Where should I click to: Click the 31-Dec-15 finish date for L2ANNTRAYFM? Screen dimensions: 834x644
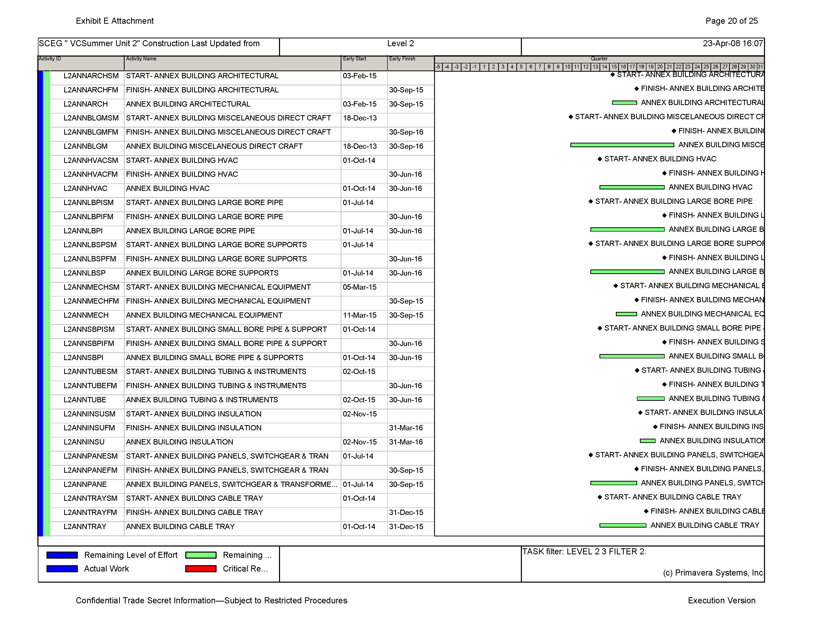pyautogui.click(x=406, y=513)
